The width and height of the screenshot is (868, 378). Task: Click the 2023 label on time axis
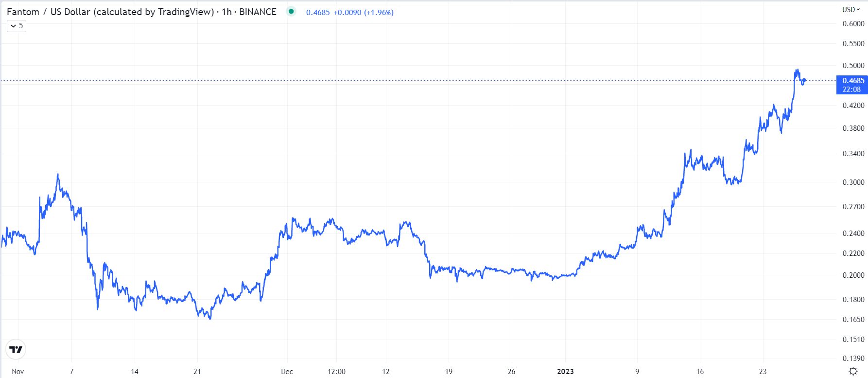(x=565, y=372)
